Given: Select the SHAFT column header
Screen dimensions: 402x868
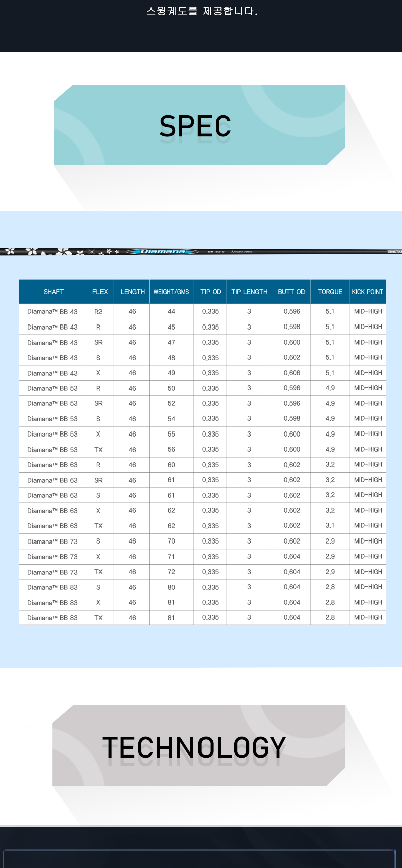Looking at the screenshot, I should (53, 292).
